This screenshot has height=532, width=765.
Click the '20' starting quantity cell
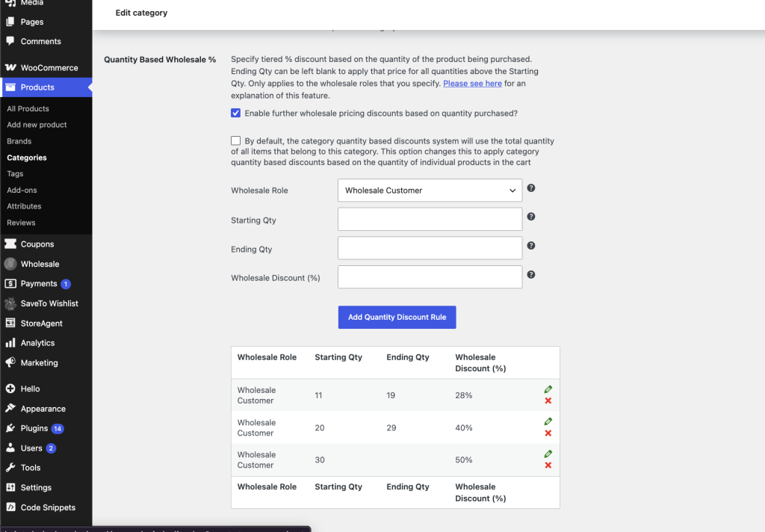click(320, 427)
